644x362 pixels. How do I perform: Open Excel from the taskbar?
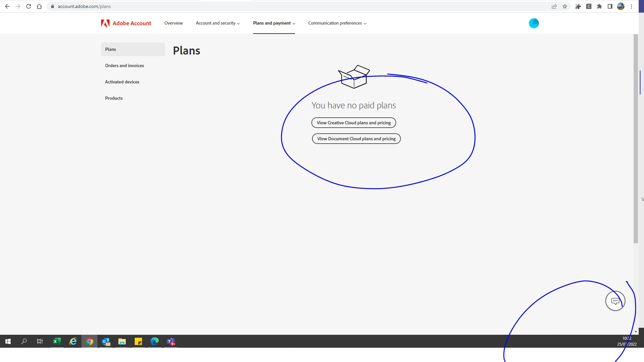57,341
